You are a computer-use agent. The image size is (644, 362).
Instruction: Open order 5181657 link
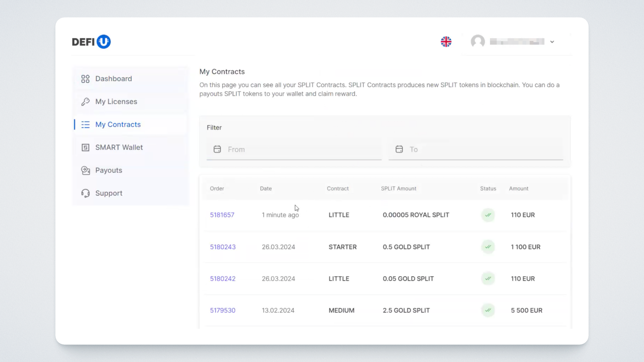coord(222,215)
